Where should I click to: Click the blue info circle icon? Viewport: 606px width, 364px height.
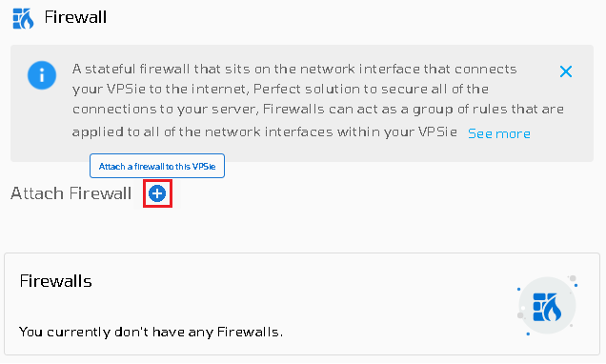pyautogui.click(x=42, y=75)
